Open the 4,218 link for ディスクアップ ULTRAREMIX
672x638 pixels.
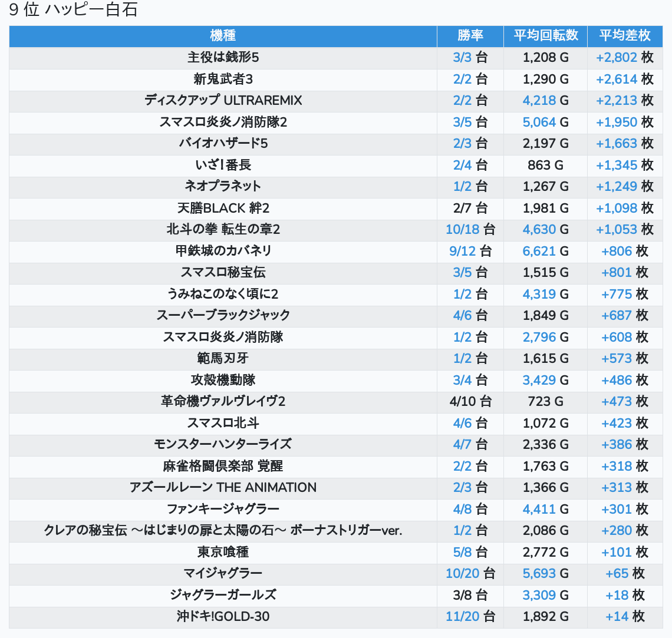point(539,101)
